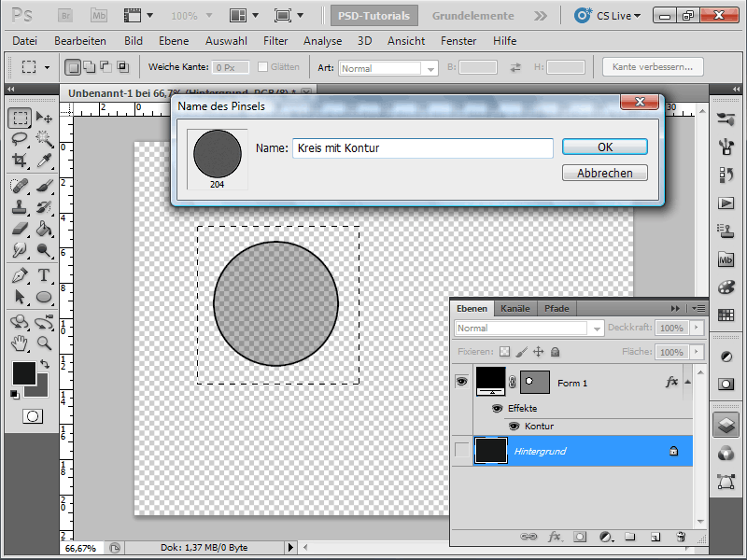This screenshot has height=560, width=747.
Task: Choose New Selection mode button
Action: [73, 67]
